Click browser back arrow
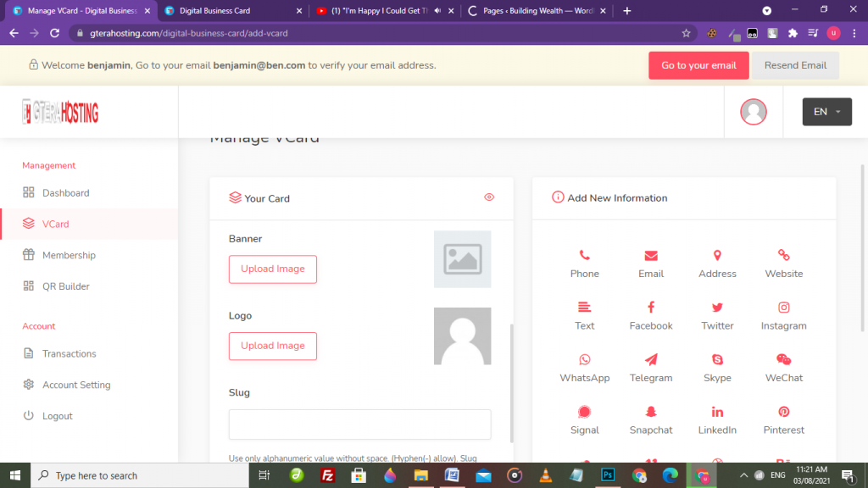The image size is (868, 488). (x=14, y=33)
